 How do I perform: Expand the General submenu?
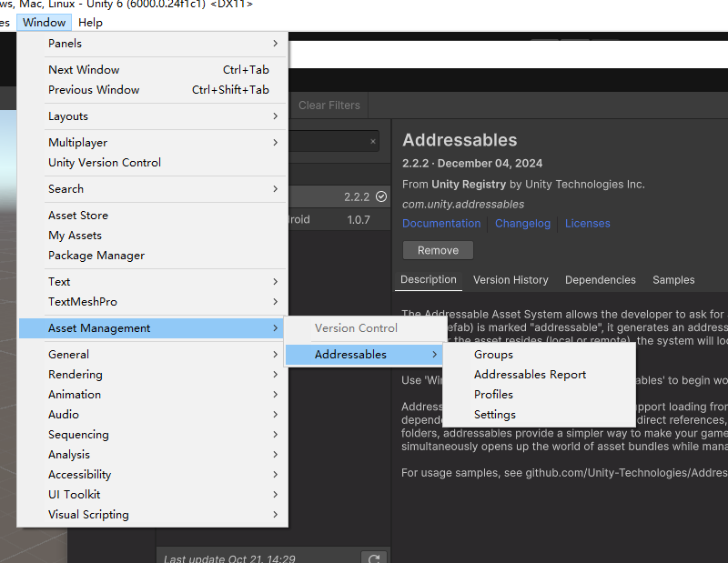click(x=152, y=355)
